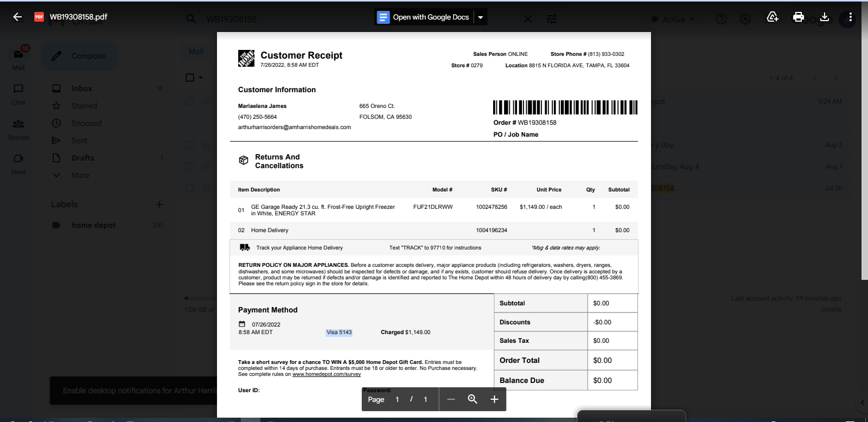Download the PDF file

click(x=825, y=17)
